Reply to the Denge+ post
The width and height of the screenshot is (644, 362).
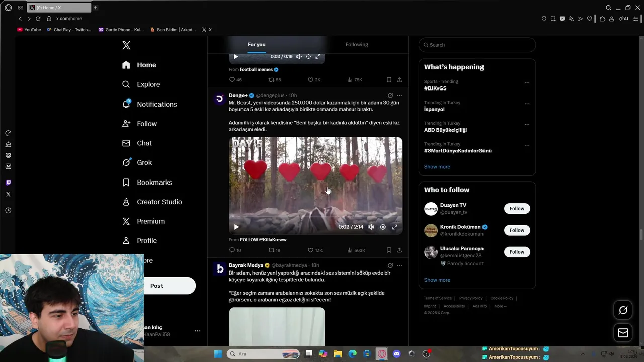click(235, 250)
